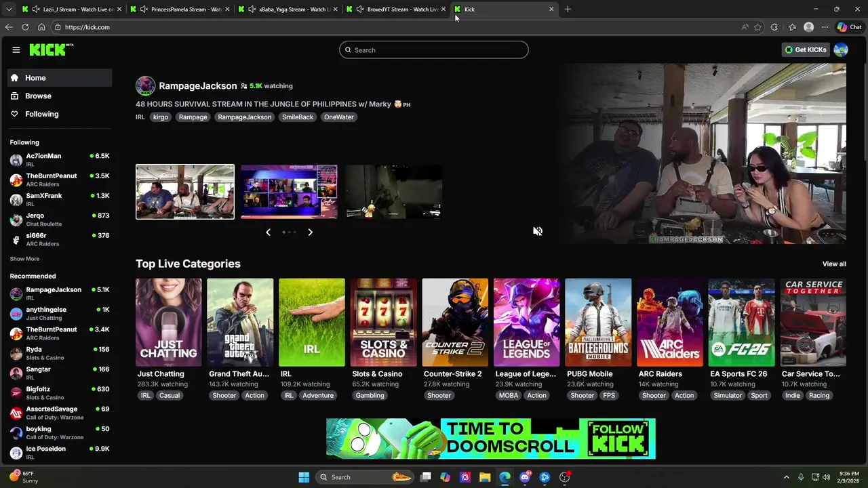Screen dimensions: 868x488
Task: Open si666r channel in Following list
Action: [x=60, y=239]
